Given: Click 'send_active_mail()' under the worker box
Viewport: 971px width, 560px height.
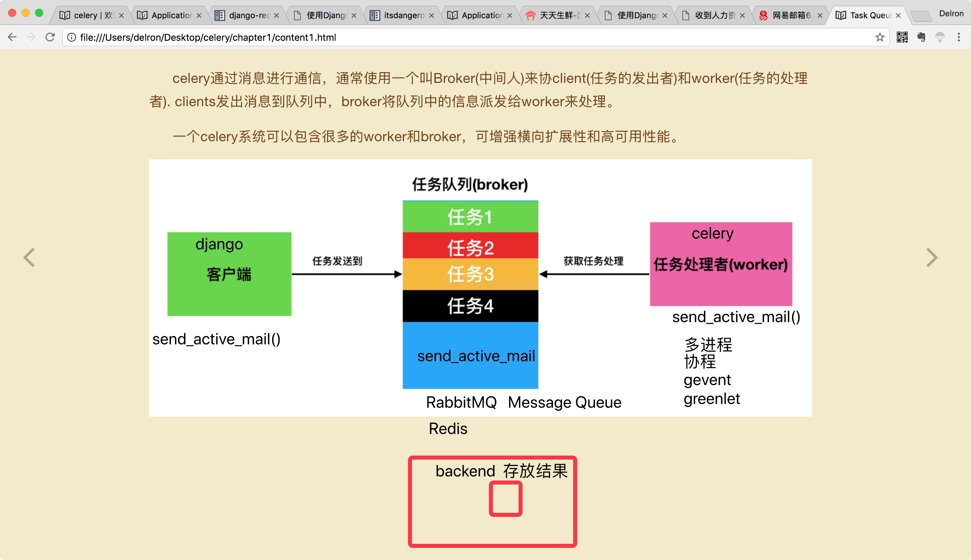Looking at the screenshot, I should click(x=736, y=317).
